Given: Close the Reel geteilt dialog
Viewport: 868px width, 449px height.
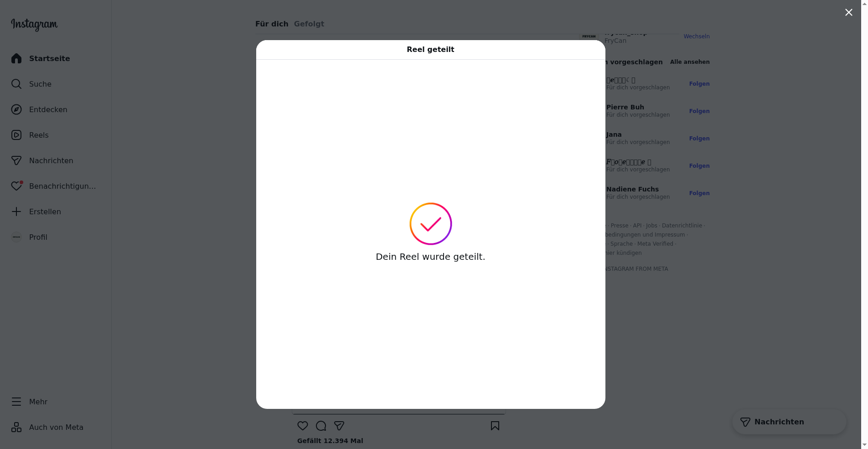Looking at the screenshot, I should (848, 12).
